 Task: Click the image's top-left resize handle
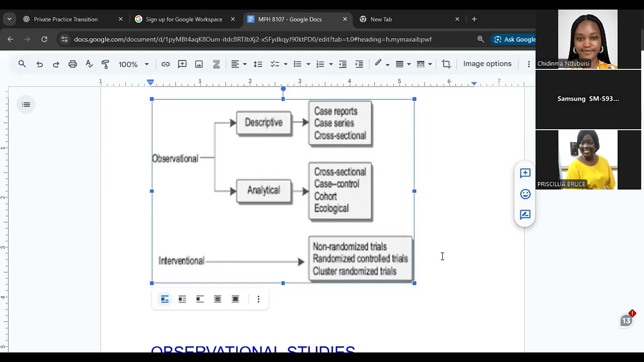point(152,99)
